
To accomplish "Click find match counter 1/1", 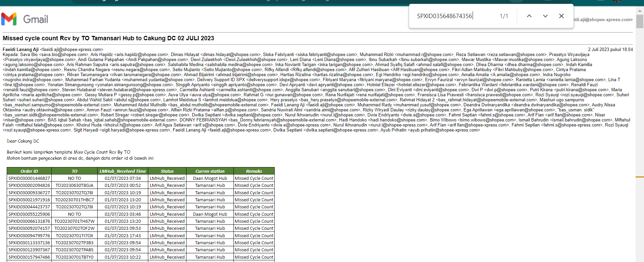I will (504, 16).
